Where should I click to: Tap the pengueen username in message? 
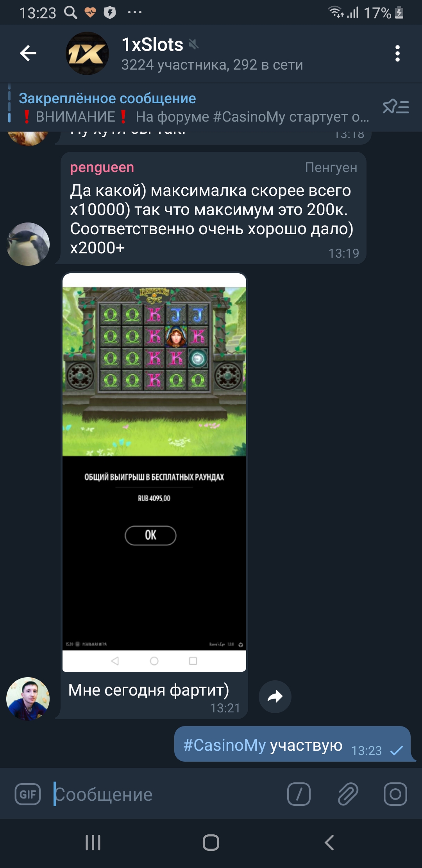click(x=102, y=167)
